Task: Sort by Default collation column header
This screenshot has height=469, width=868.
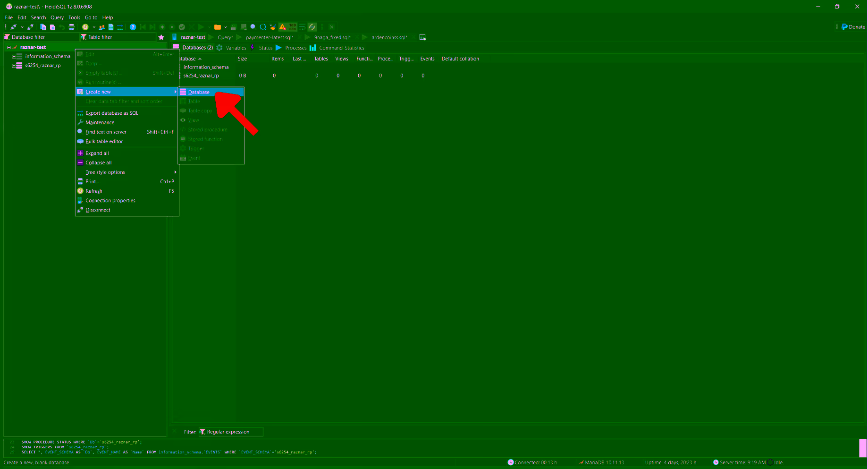Action: pos(460,59)
